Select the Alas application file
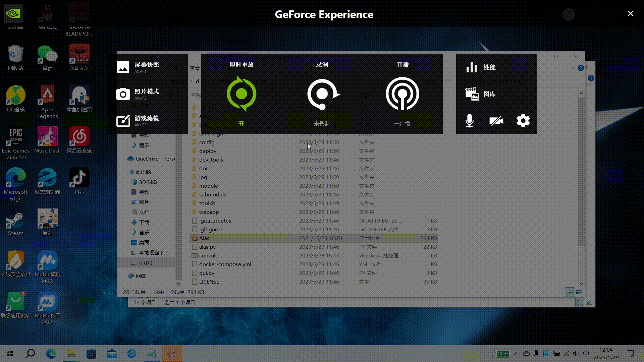 click(x=314, y=238)
